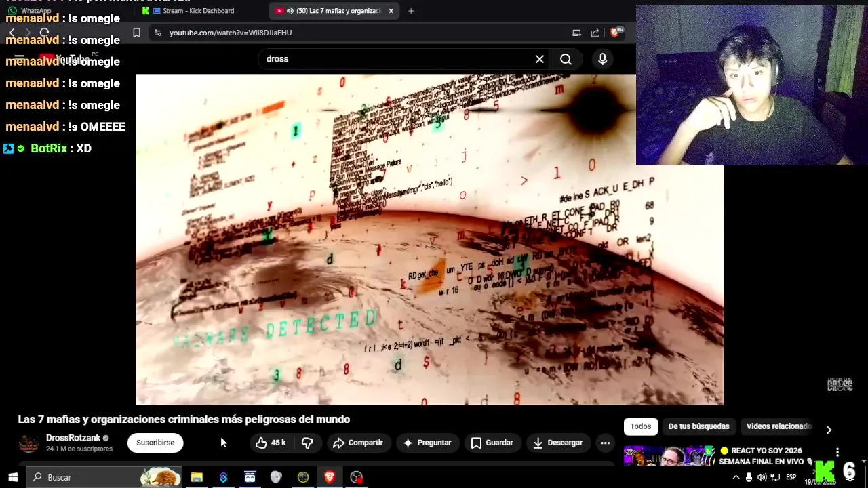
Task: Open the 'REACT YO SOY 2026' suggested video thumbnail
Action: [669, 457]
